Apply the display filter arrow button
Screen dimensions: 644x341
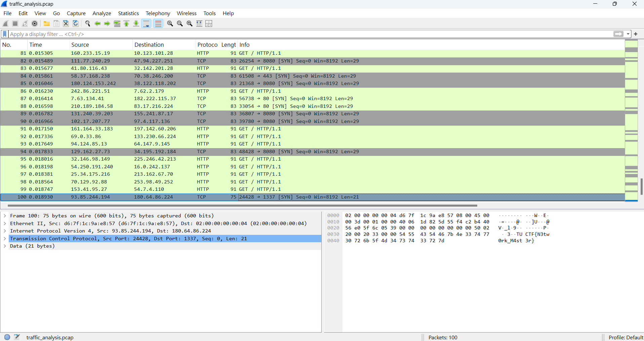pos(618,34)
